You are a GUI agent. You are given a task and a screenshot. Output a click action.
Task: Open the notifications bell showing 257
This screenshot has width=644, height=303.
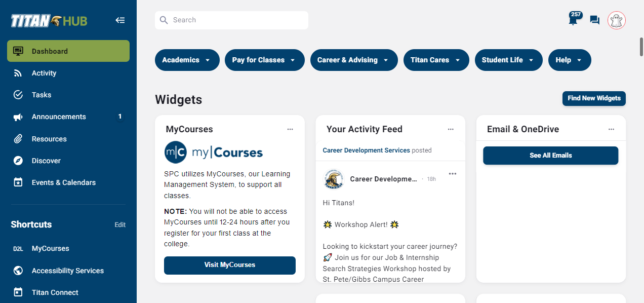pyautogui.click(x=573, y=20)
